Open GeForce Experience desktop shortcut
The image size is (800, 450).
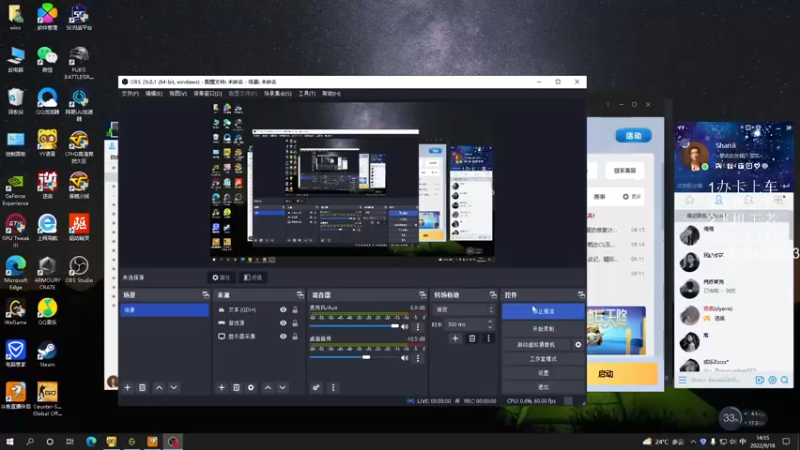(x=15, y=190)
